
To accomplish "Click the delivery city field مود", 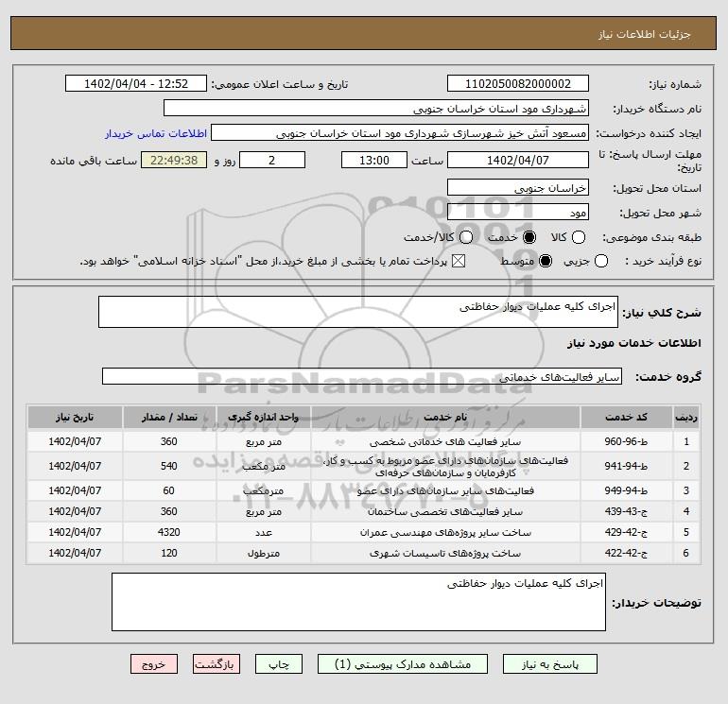I will tap(518, 212).
